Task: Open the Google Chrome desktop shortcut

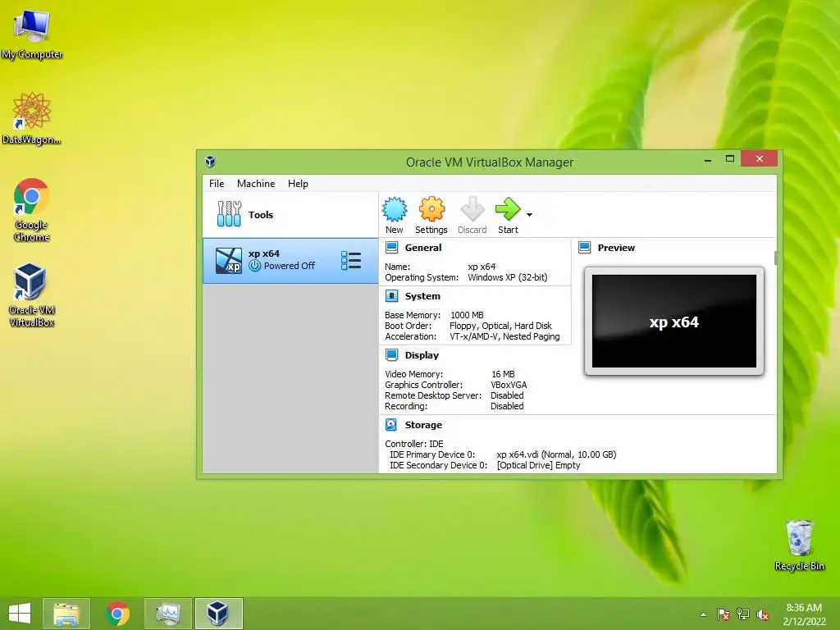Action: coord(32,210)
